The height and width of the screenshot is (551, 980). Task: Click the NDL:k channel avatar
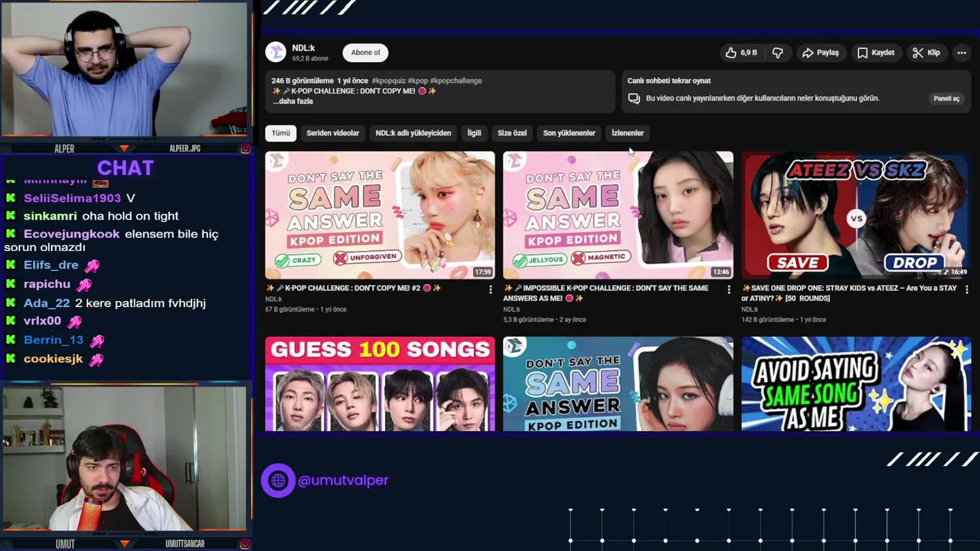[276, 52]
